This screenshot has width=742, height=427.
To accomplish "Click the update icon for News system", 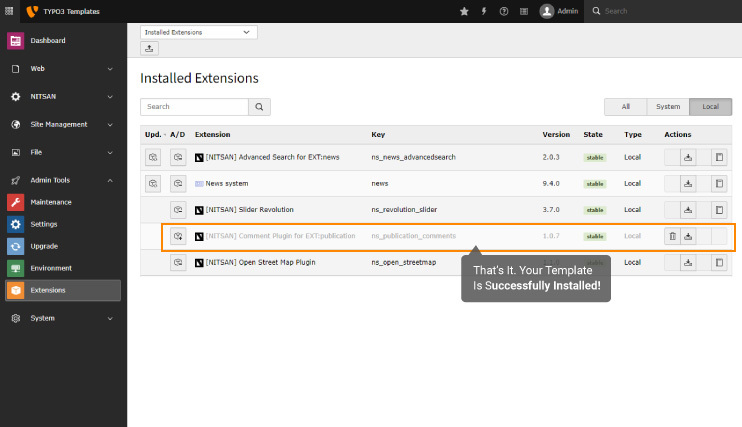I will (x=153, y=184).
